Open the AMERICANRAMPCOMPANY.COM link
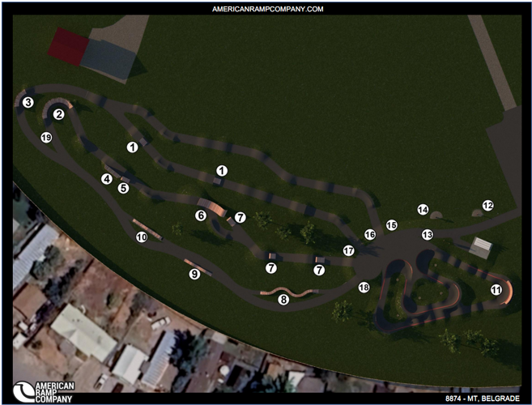The width and height of the screenshot is (532, 405). point(266,9)
